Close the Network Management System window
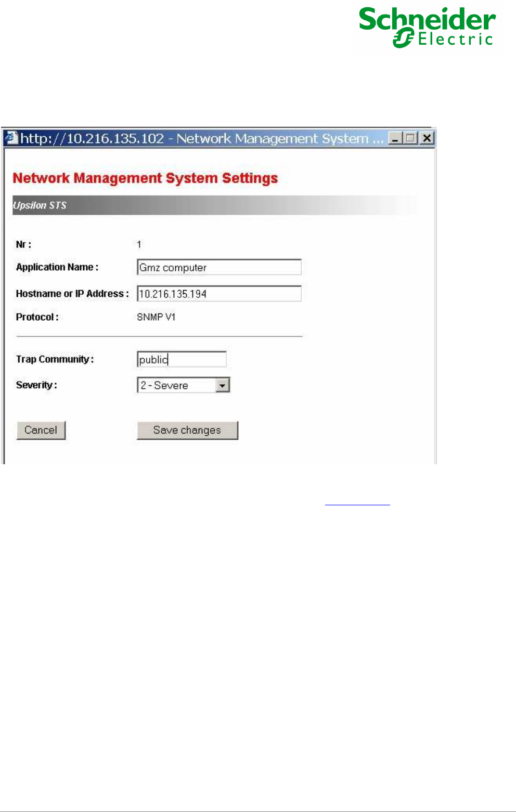This screenshot has height=812, width=516. click(427, 138)
